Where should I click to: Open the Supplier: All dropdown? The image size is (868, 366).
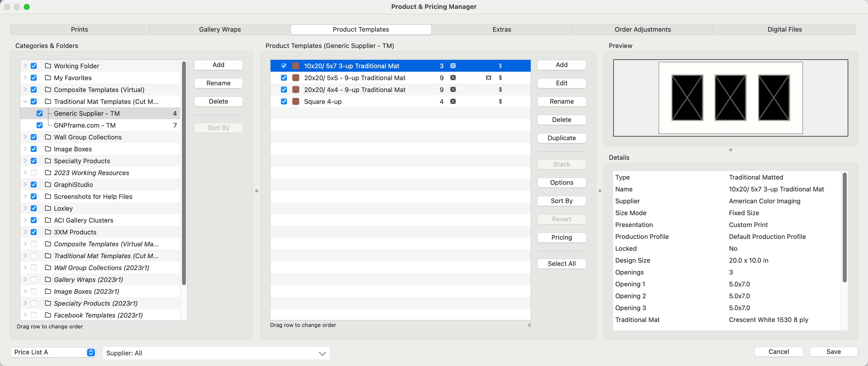point(216,353)
